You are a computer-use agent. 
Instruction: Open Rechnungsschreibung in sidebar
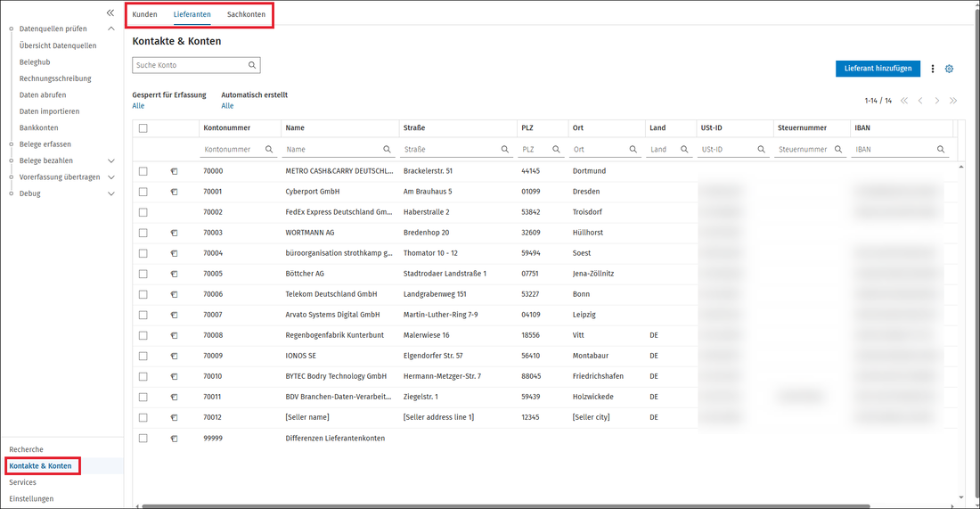click(x=55, y=78)
